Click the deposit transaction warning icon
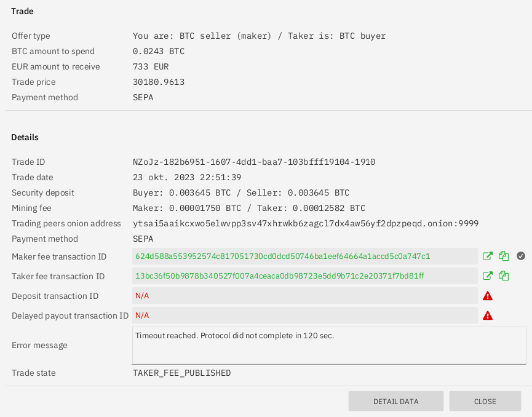Screen dimensions: 532x417 tap(487, 296)
